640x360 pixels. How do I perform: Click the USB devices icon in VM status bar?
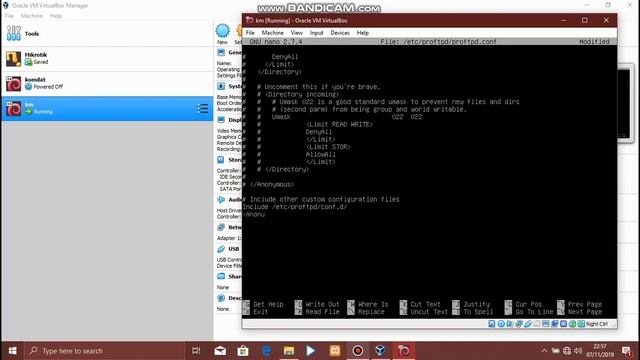(528, 324)
